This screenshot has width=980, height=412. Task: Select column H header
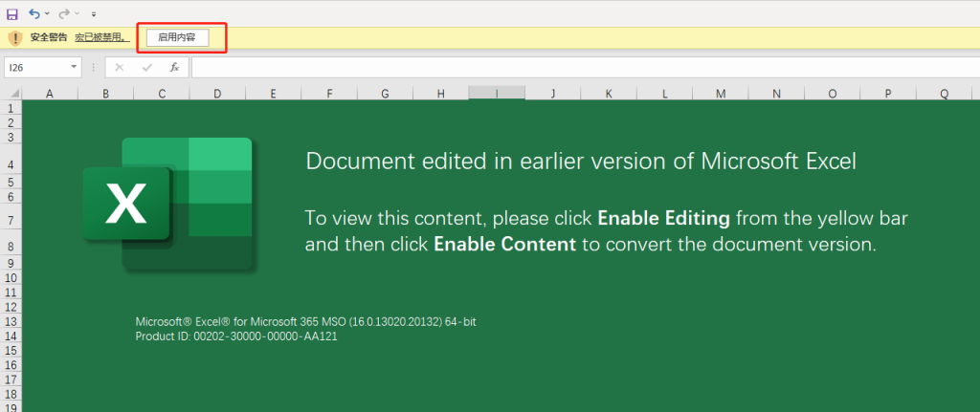tap(441, 94)
